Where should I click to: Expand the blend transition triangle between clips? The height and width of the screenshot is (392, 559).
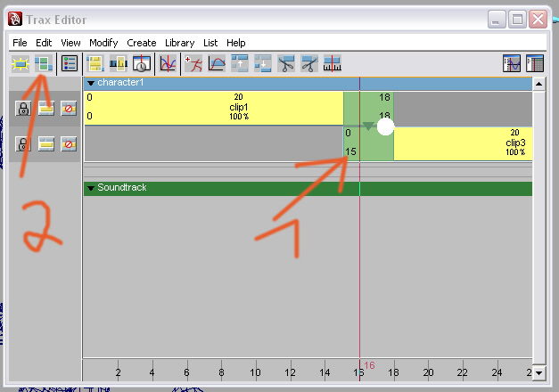coord(368,127)
